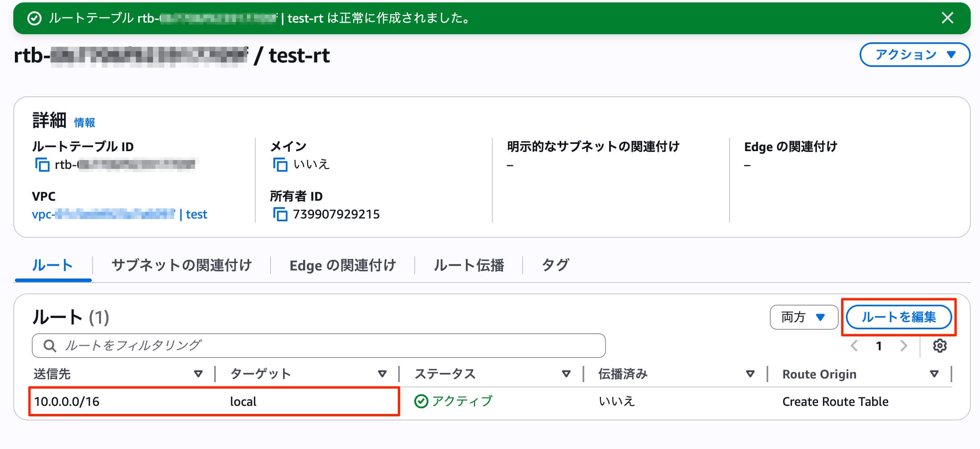The height and width of the screenshot is (449, 980).
Task: Dismiss the green success banner
Action: [947, 18]
